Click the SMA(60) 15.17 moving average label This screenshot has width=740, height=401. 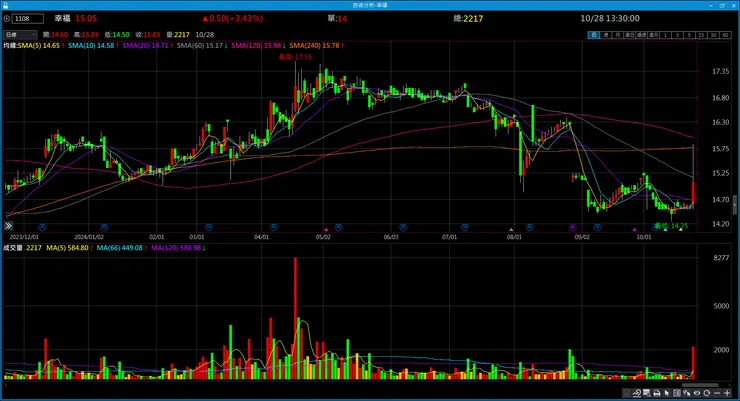(x=202, y=45)
